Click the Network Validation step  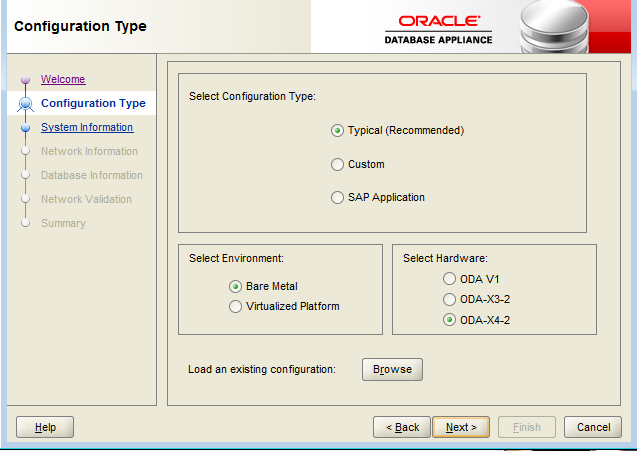pyautogui.click(x=86, y=199)
